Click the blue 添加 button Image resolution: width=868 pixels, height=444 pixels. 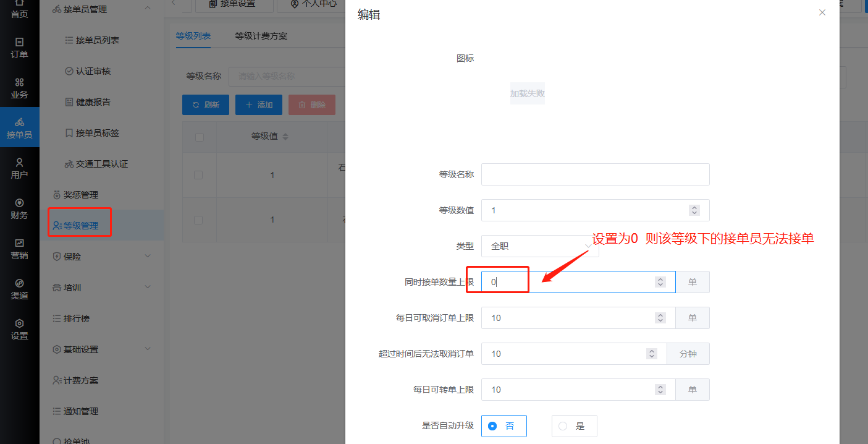tap(258, 105)
